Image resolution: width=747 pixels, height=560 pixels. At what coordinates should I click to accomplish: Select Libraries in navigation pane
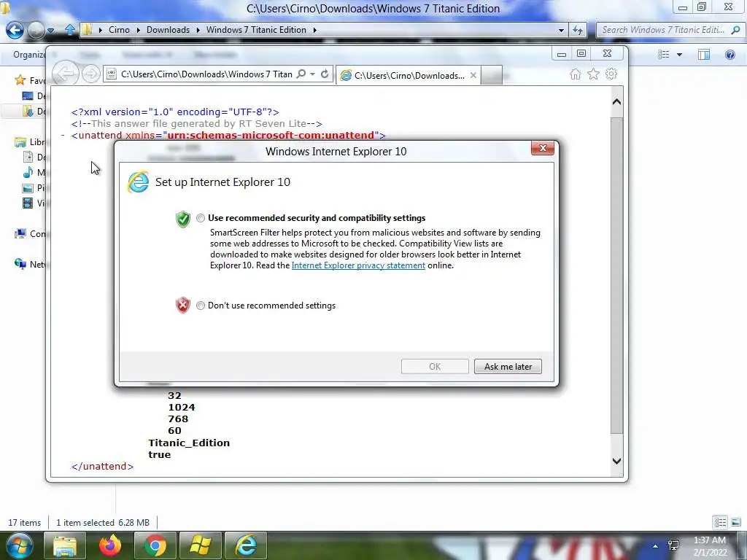tap(31, 142)
